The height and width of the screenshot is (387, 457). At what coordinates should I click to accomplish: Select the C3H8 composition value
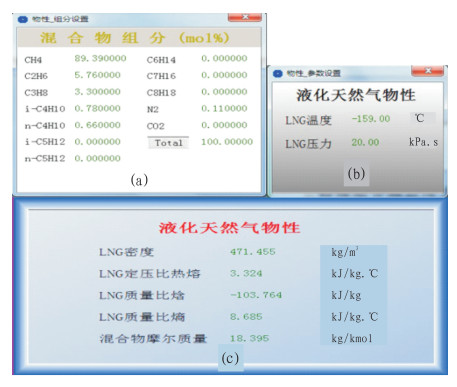[x=97, y=92]
